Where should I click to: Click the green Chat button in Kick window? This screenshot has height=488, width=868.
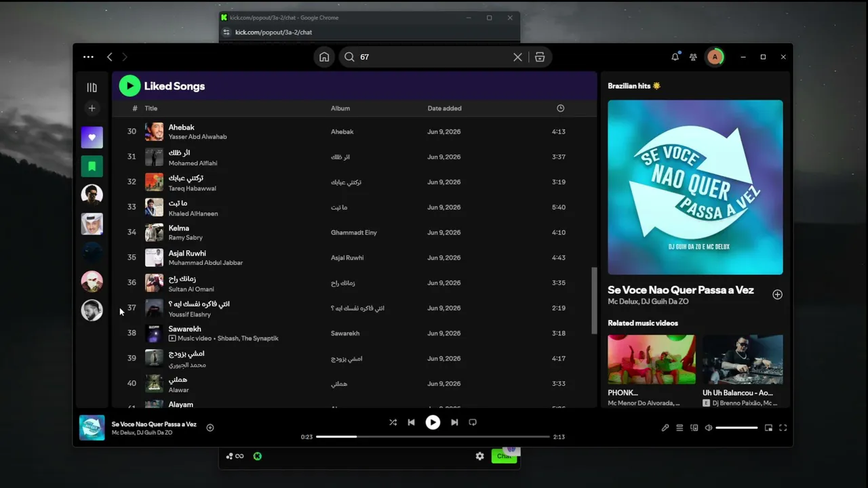pyautogui.click(x=504, y=456)
